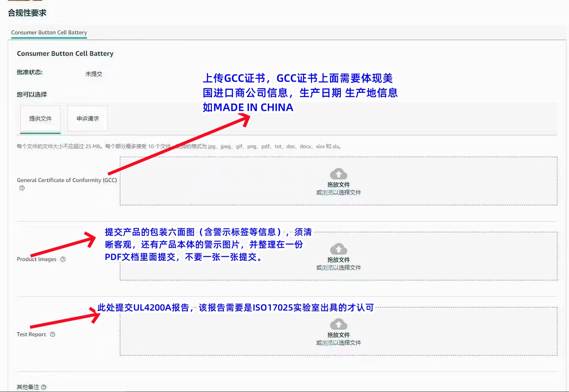Open 浏览 file picker link for Test Report
This screenshot has width=569, height=392.
327,343
